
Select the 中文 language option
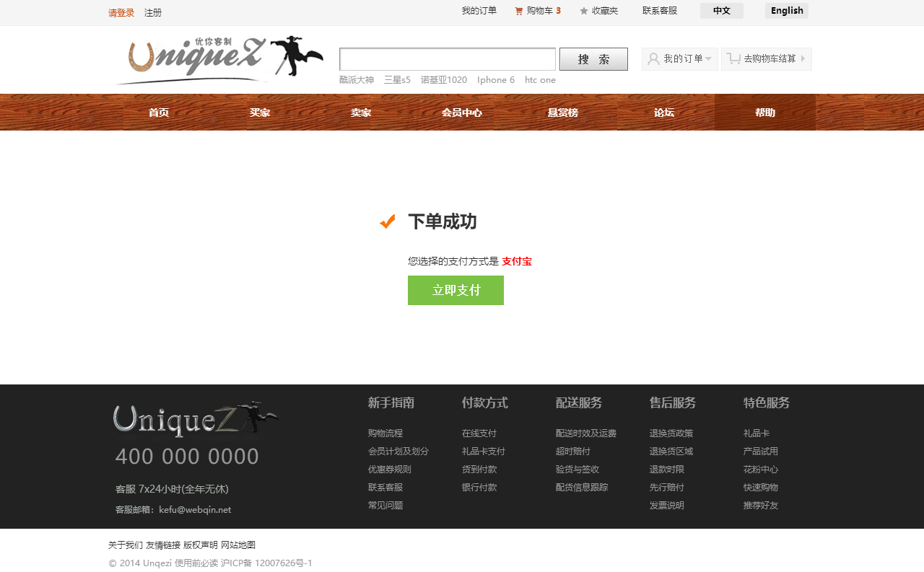[721, 11]
